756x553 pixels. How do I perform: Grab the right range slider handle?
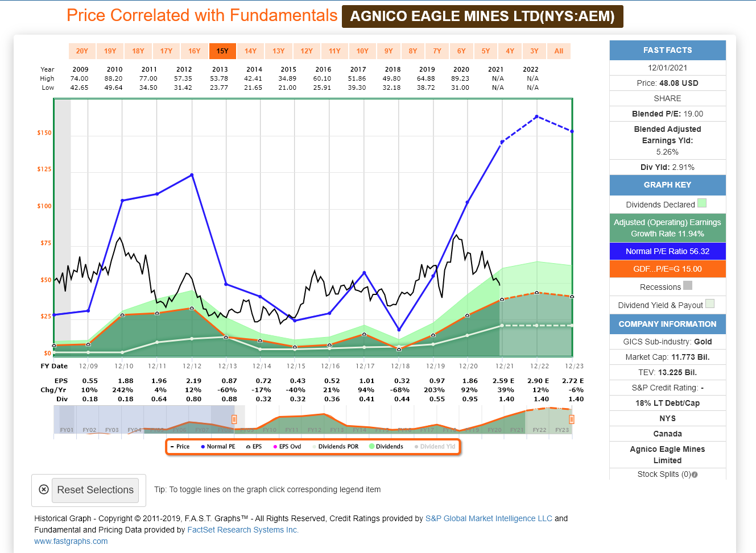pyautogui.click(x=572, y=419)
